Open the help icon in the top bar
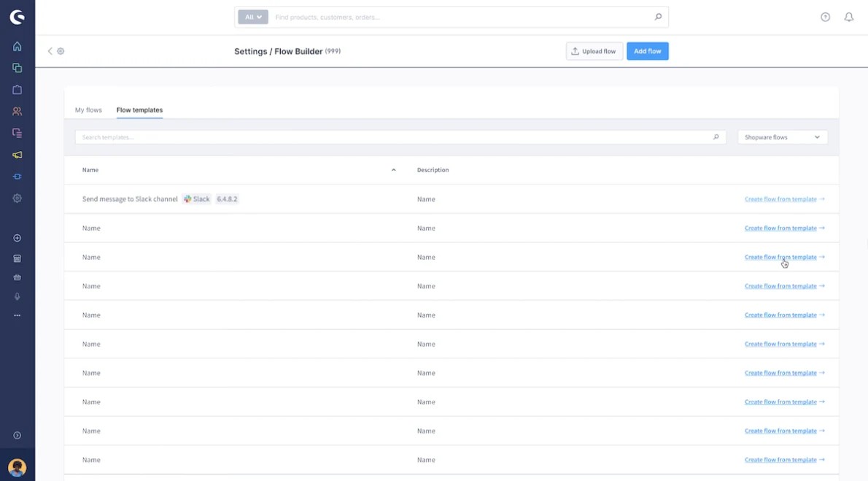Image resolution: width=868 pixels, height=481 pixels. tap(825, 16)
